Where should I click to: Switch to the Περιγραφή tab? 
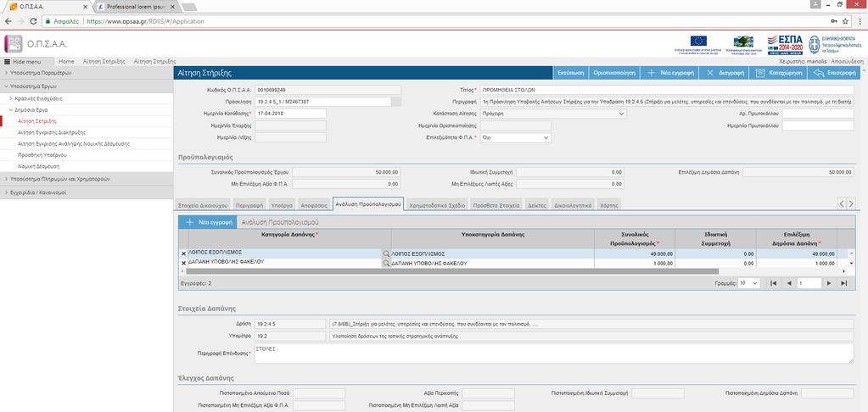point(249,205)
